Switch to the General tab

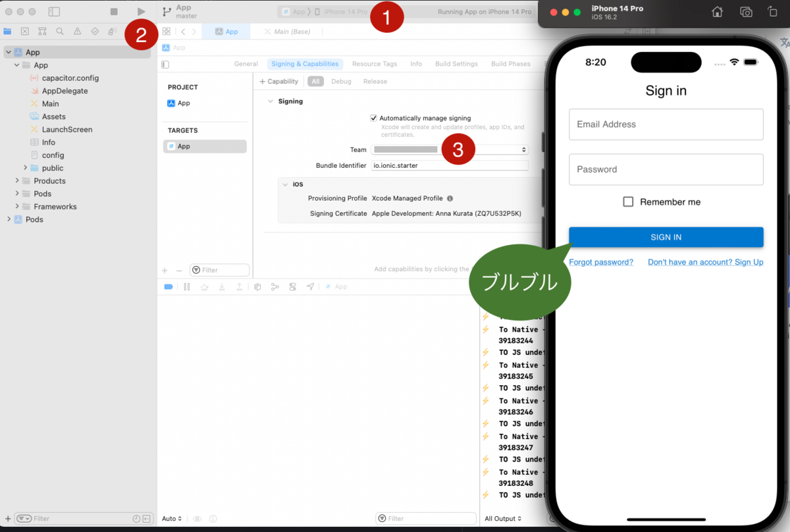coord(246,64)
